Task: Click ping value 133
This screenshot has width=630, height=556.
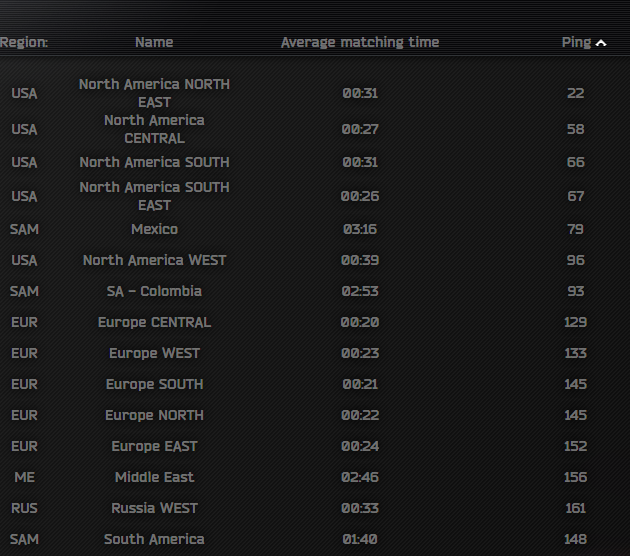Action: click(x=575, y=353)
